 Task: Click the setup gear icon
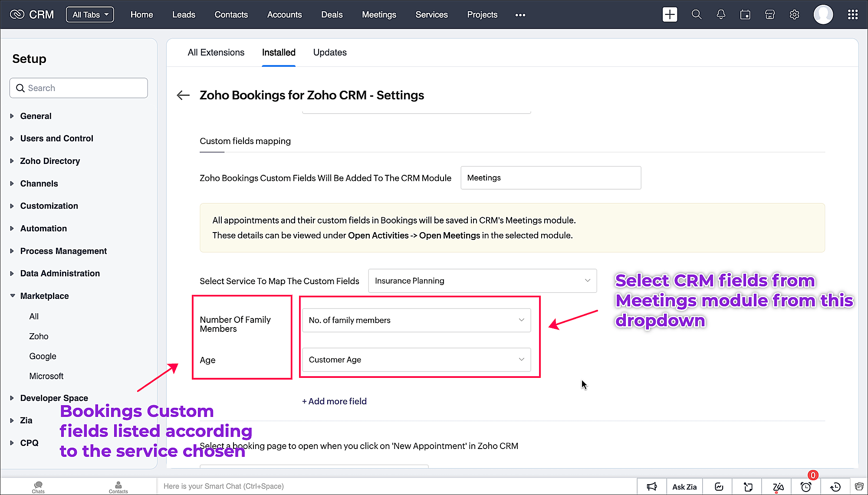pos(794,15)
